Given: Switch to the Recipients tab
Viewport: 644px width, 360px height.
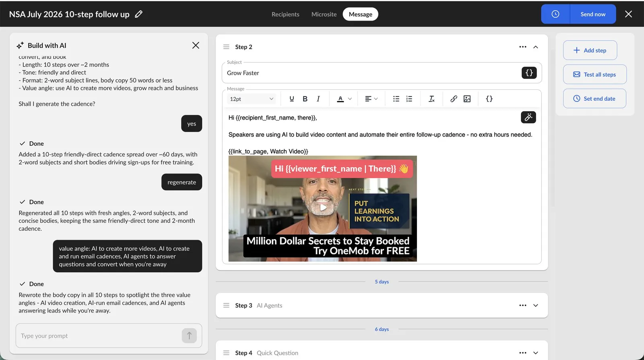Looking at the screenshot, I should pyautogui.click(x=285, y=14).
